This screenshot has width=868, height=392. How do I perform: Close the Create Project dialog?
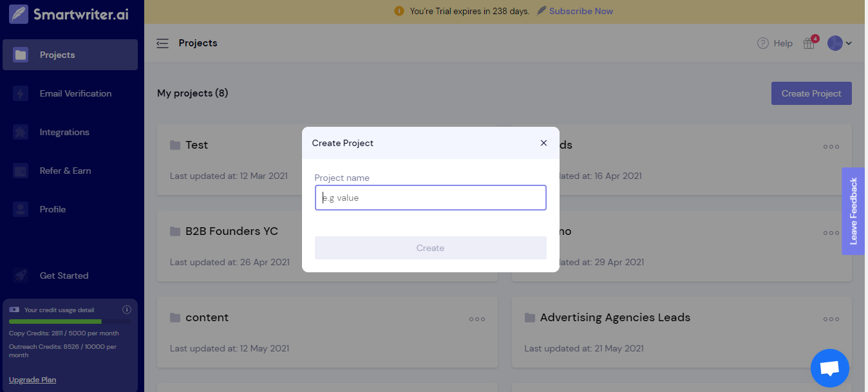pyautogui.click(x=543, y=143)
